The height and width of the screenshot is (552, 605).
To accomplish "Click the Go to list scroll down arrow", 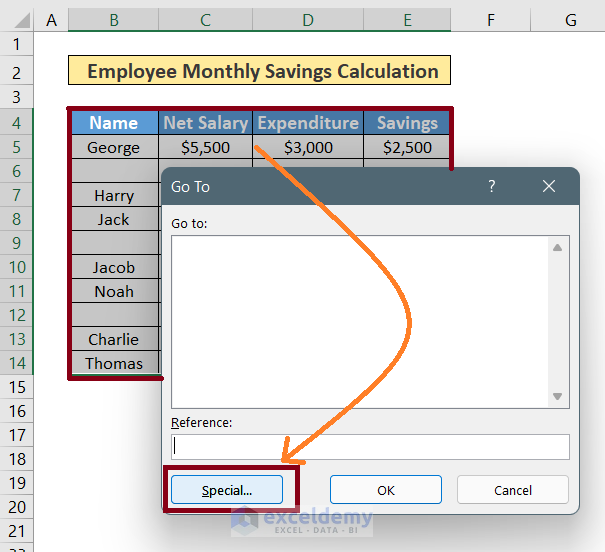I will [557, 396].
